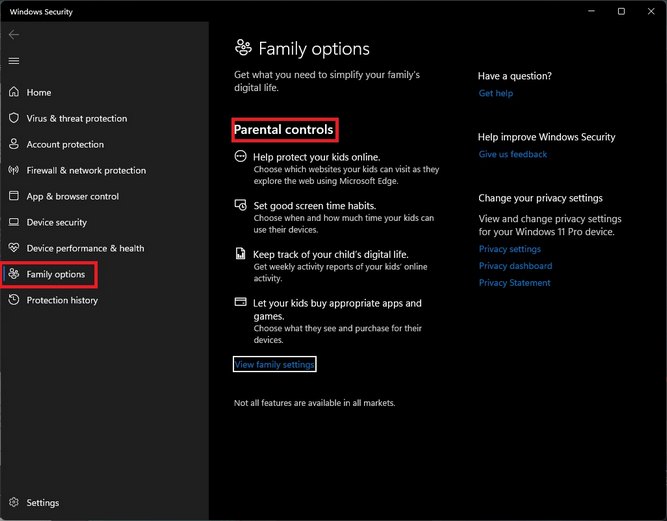Close the Windows Security window
The width and height of the screenshot is (667, 521).
(x=651, y=11)
